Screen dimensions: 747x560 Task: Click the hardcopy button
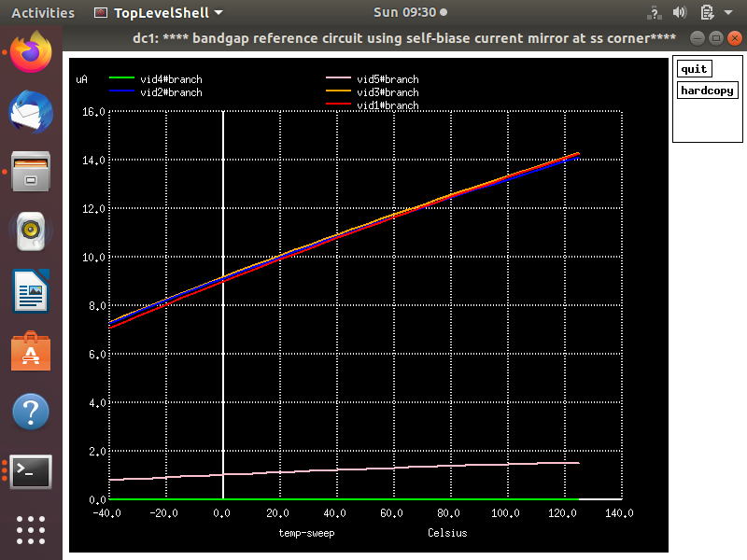pyautogui.click(x=707, y=90)
